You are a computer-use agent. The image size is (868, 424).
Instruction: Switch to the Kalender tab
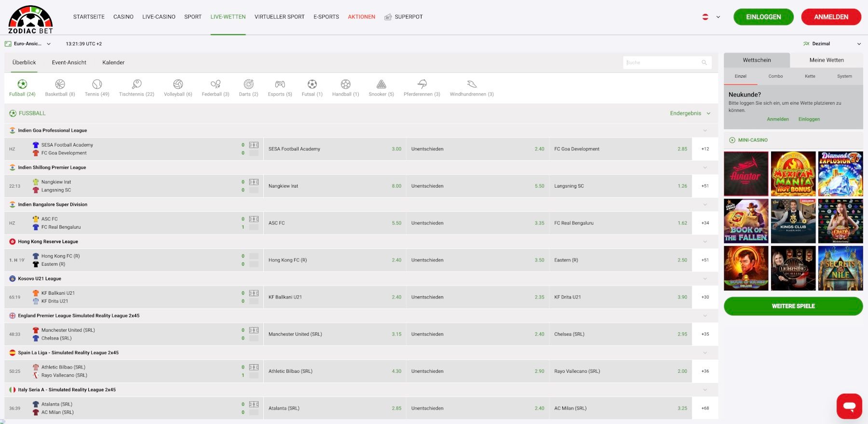(x=113, y=63)
